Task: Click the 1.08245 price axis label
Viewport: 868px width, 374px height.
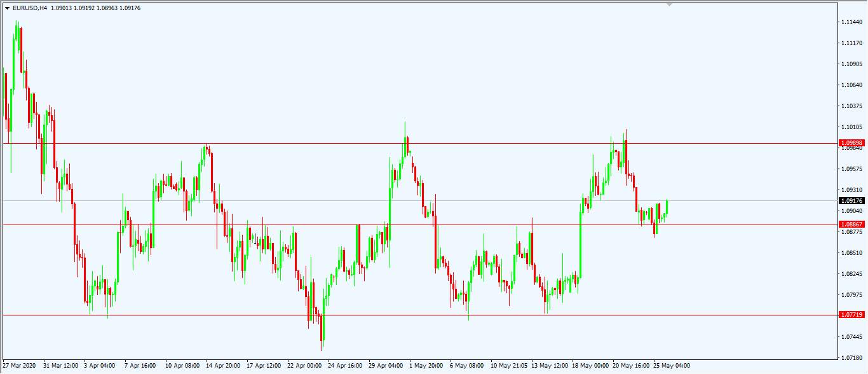Action: click(851, 274)
